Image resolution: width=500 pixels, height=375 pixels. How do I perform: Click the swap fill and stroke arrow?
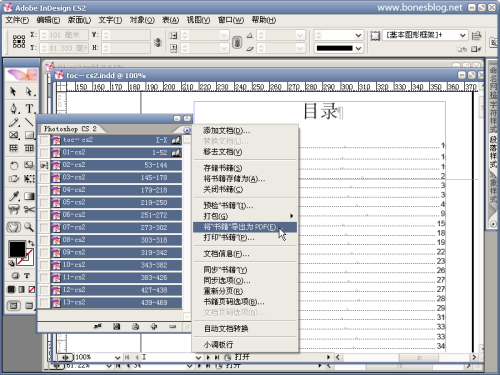click(x=31, y=243)
